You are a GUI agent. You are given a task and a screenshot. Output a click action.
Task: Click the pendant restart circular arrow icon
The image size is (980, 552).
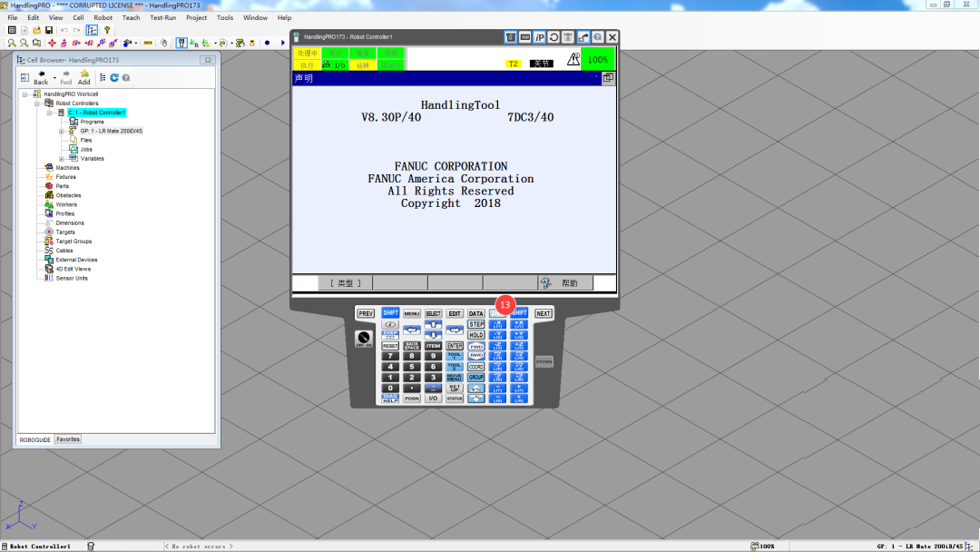pos(554,37)
